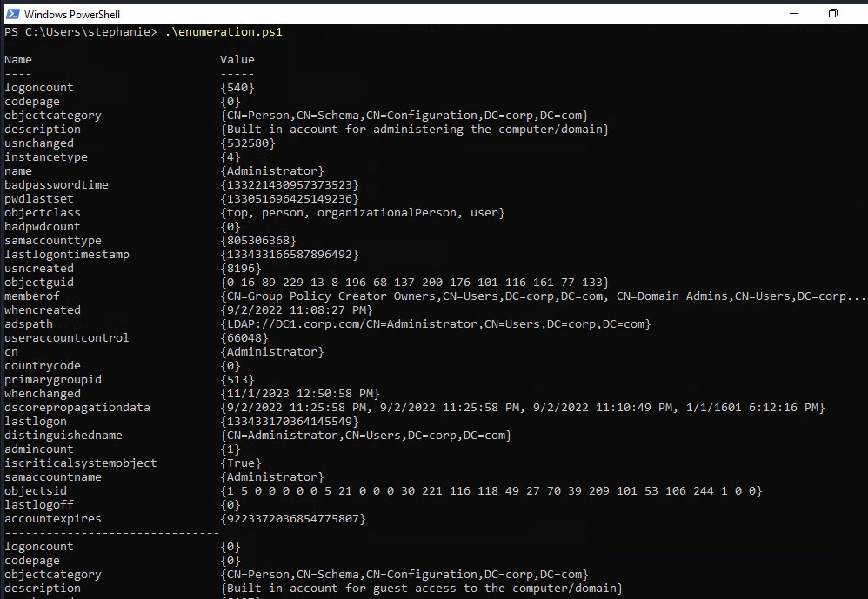Click lastlogontimestamp value {133433166587896492}
868x599 pixels.
click(x=290, y=255)
